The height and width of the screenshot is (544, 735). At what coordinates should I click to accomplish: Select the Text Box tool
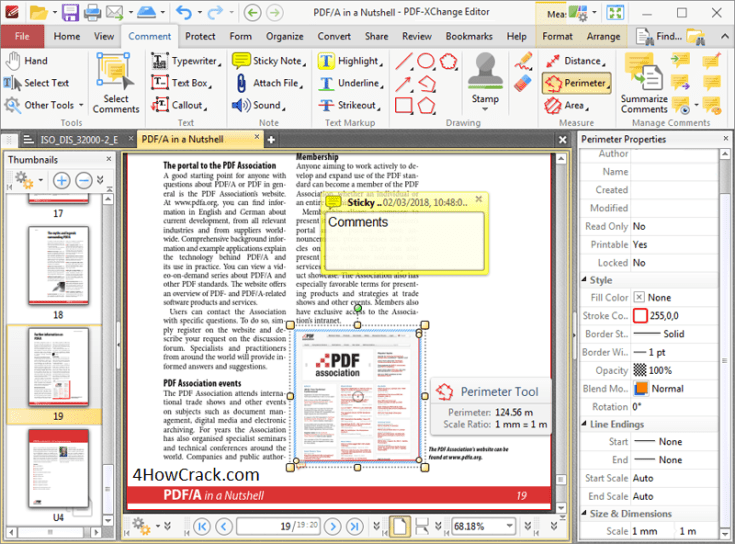tap(182, 83)
